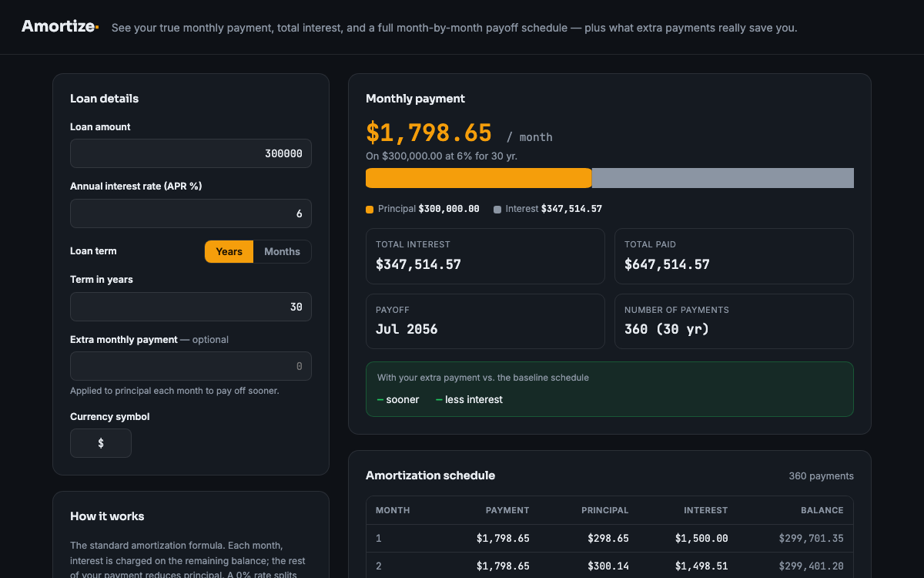
Task: Click the month 2 row number
Action: pyautogui.click(x=379, y=566)
